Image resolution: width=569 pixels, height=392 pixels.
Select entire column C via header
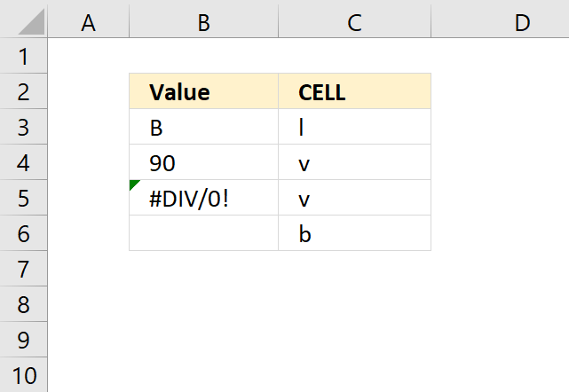tap(354, 21)
